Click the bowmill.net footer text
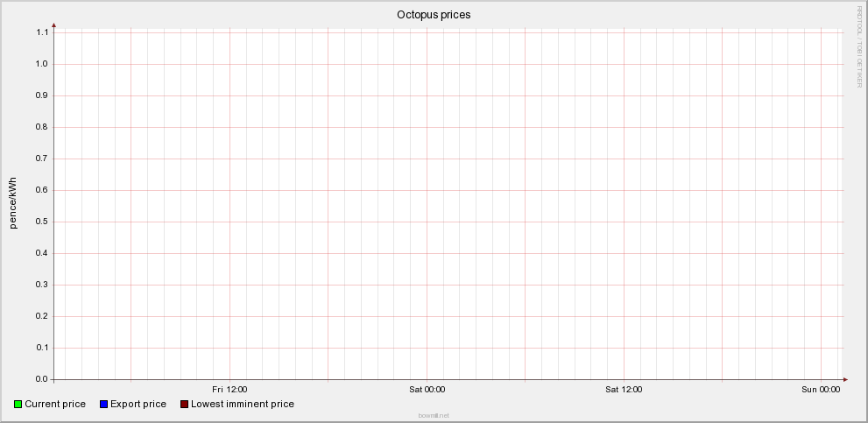 pos(434,415)
